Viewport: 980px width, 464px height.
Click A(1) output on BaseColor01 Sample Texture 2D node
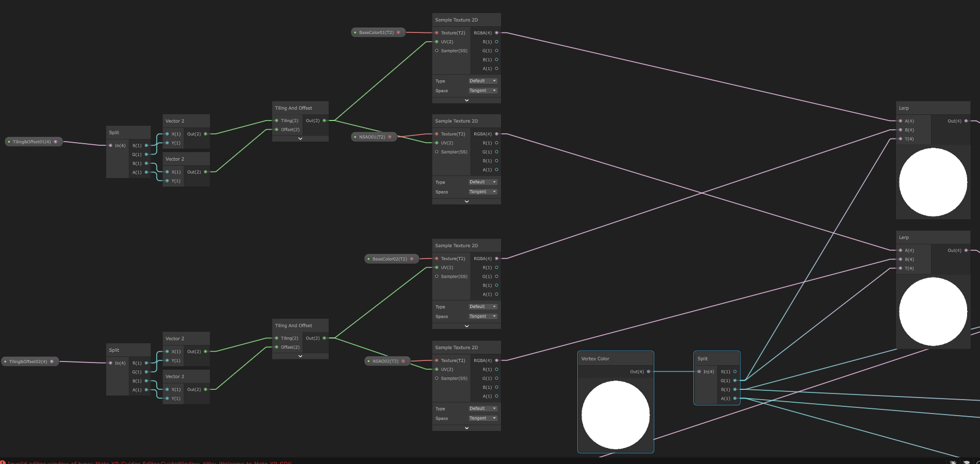click(496, 68)
